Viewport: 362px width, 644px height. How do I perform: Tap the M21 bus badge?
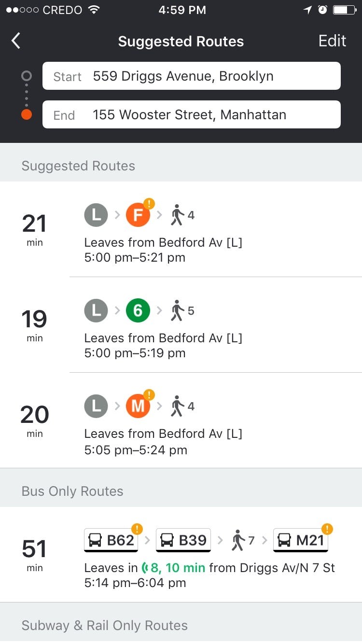[301, 540]
